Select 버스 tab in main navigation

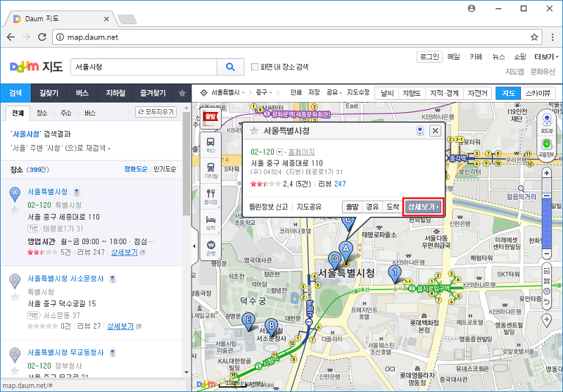coord(82,94)
